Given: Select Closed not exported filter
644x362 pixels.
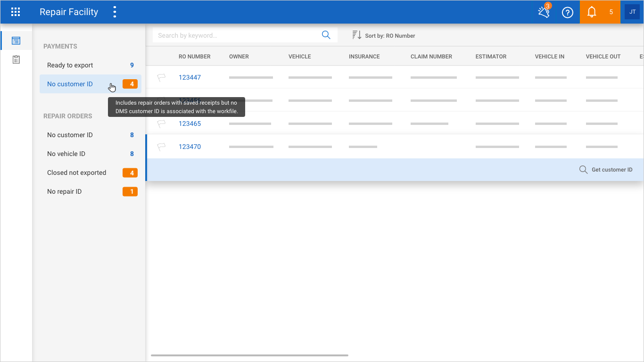Looking at the screenshot, I should [x=77, y=173].
